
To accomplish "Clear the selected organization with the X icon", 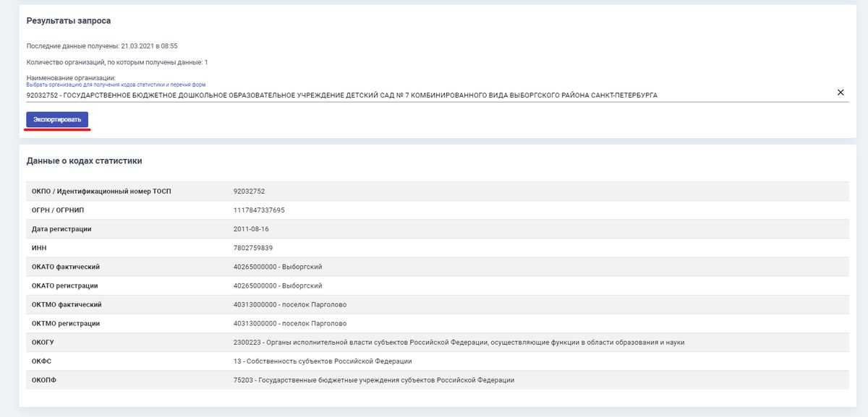I will (x=841, y=93).
